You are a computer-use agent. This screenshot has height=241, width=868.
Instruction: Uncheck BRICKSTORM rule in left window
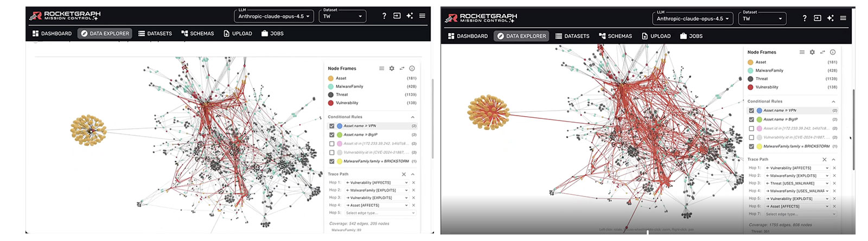coord(331,161)
